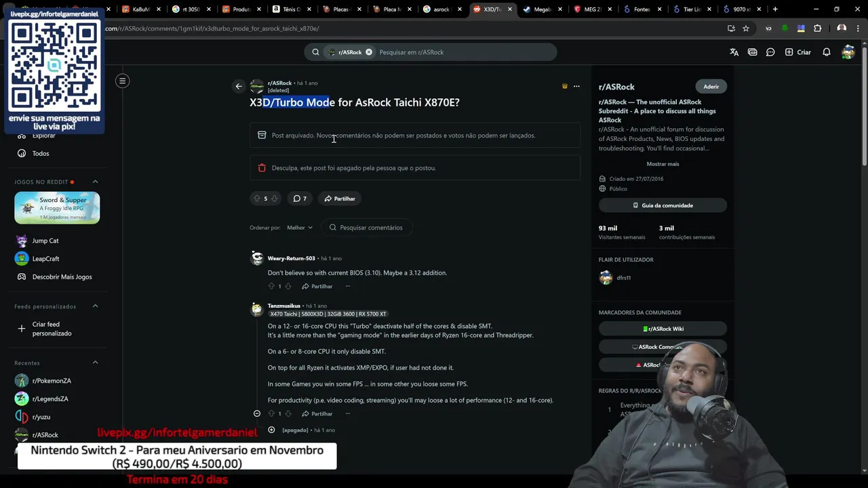Join r/ASRock with the Aderir button
The image size is (868, 488).
(x=711, y=87)
